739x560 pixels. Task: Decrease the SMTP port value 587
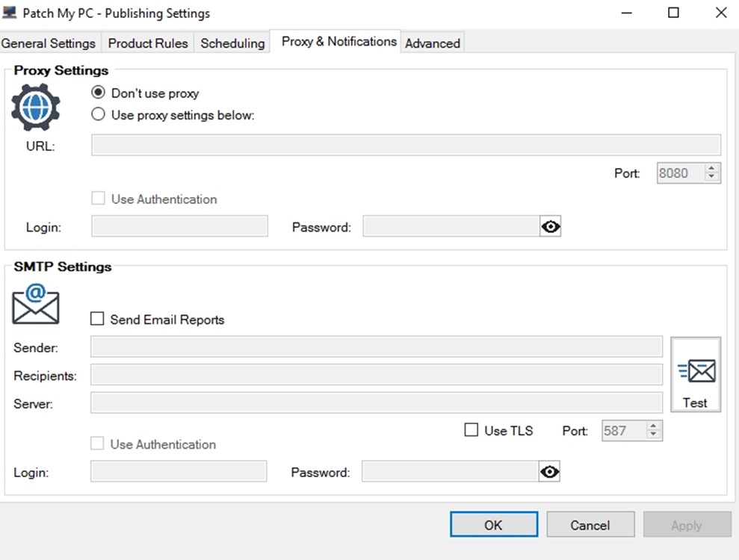pos(653,435)
